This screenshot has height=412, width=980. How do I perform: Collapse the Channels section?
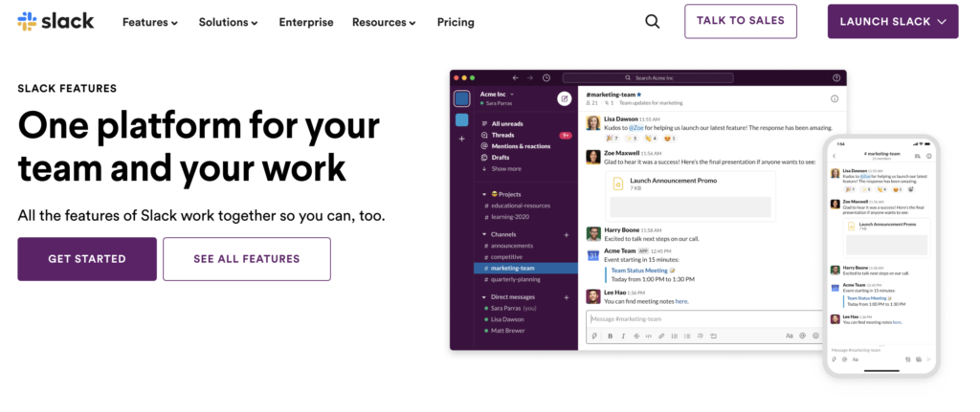pyautogui.click(x=484, y=235)
